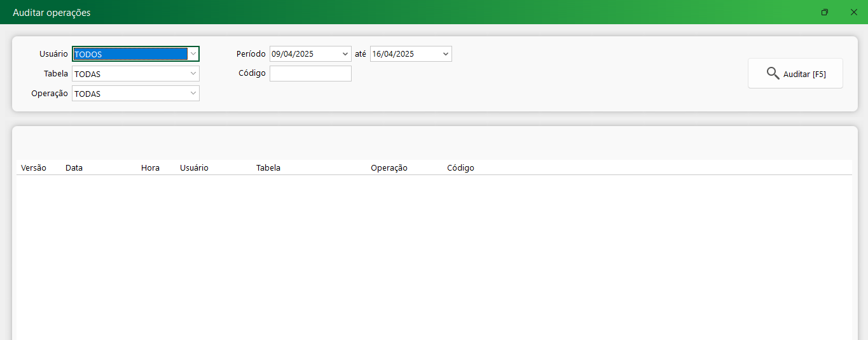Restore the Auditar operações window size
Viewport: 868px width, 340px height.
825,12
